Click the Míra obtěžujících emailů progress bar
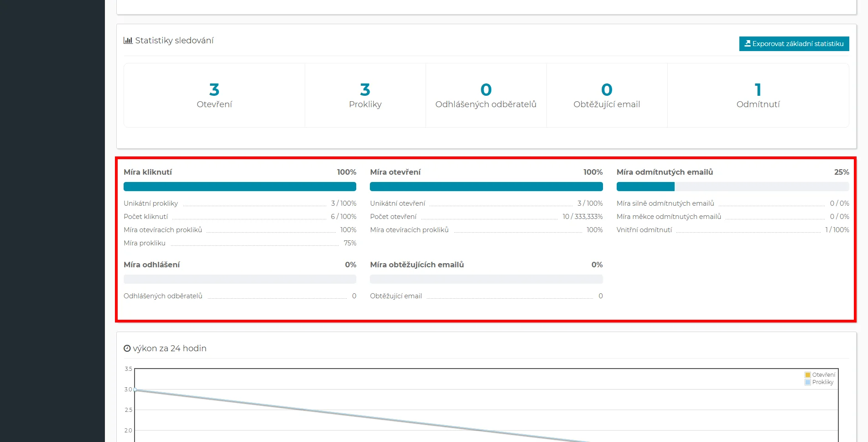 pos(486,279)
